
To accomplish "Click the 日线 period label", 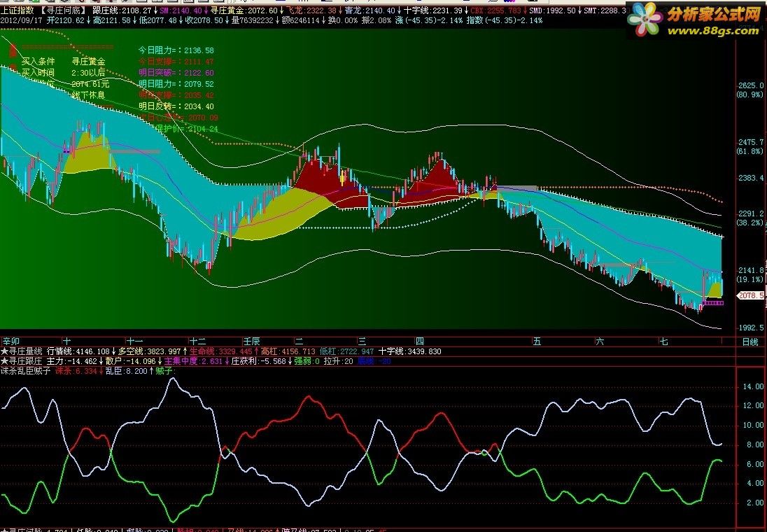I will click(x=750, y=342).
